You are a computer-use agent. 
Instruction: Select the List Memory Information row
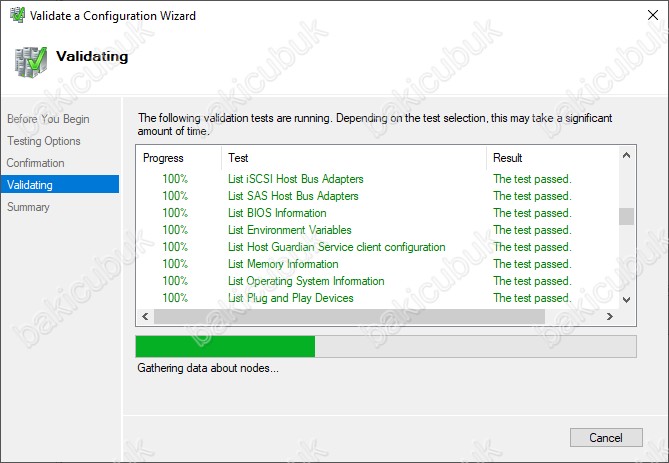tap(377, 264)
